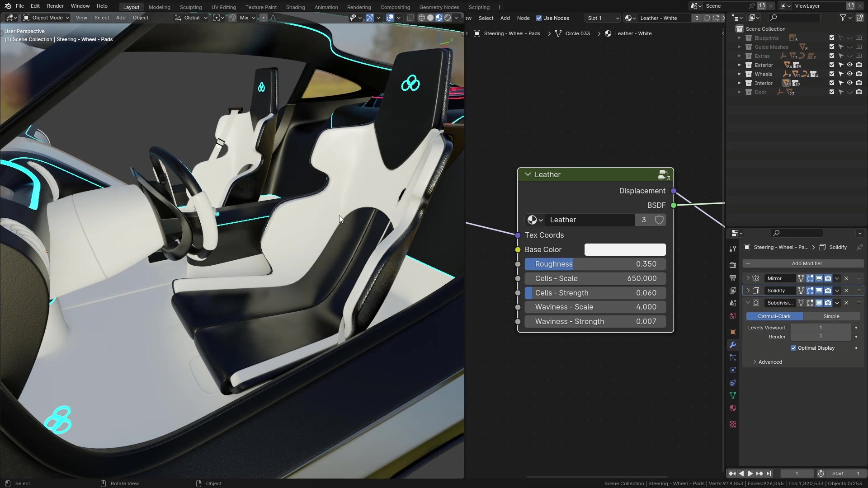Open the node editor Add menu
Screen dimensions: 868x488
[505, 18]
